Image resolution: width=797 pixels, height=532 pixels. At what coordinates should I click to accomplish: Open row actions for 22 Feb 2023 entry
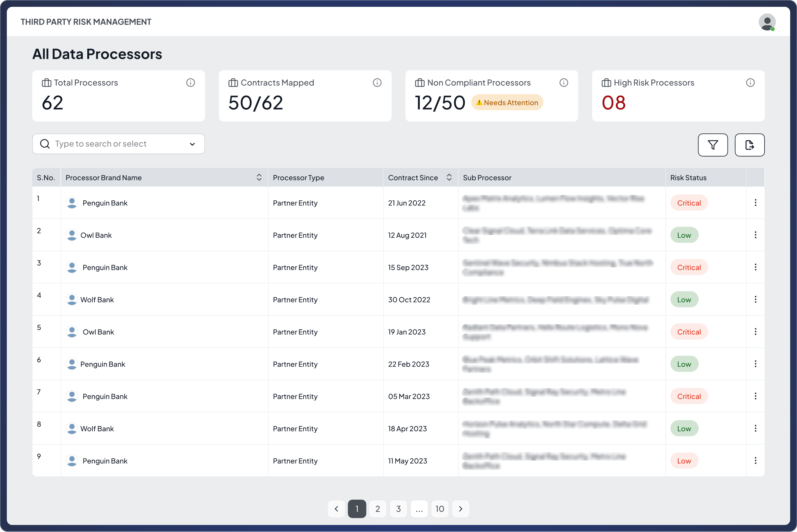(x=755, y=364)
